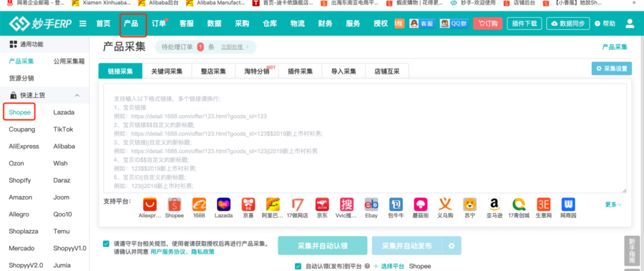The width and height of the screenshot is (644, 271).
Task: Click the 苏宁 platform icon
Action: (x=470, y=204)
